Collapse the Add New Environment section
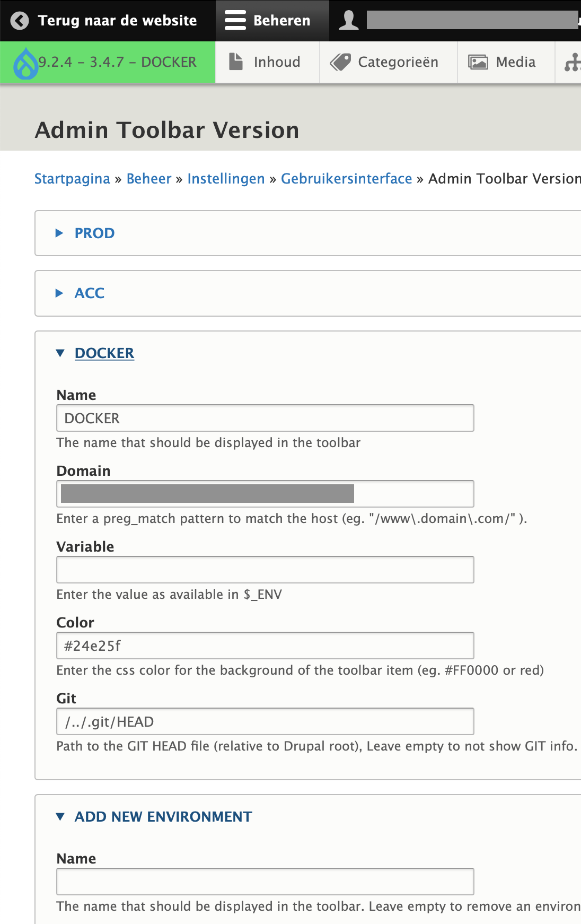Screen dimensions: 581x924 tap(163, 817)
